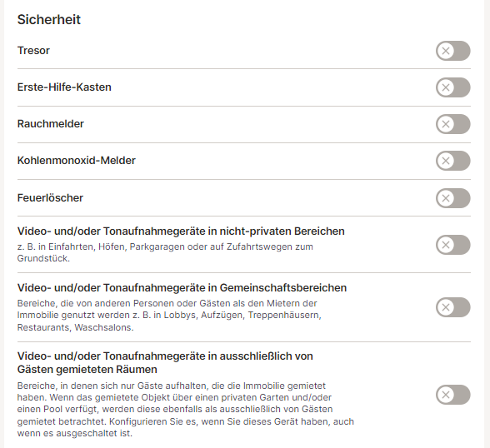The image size is (490, 448).
Task: Click the Gästen gemieteten Räumen title
Action: pyautogui.click(x=165, y=363)
